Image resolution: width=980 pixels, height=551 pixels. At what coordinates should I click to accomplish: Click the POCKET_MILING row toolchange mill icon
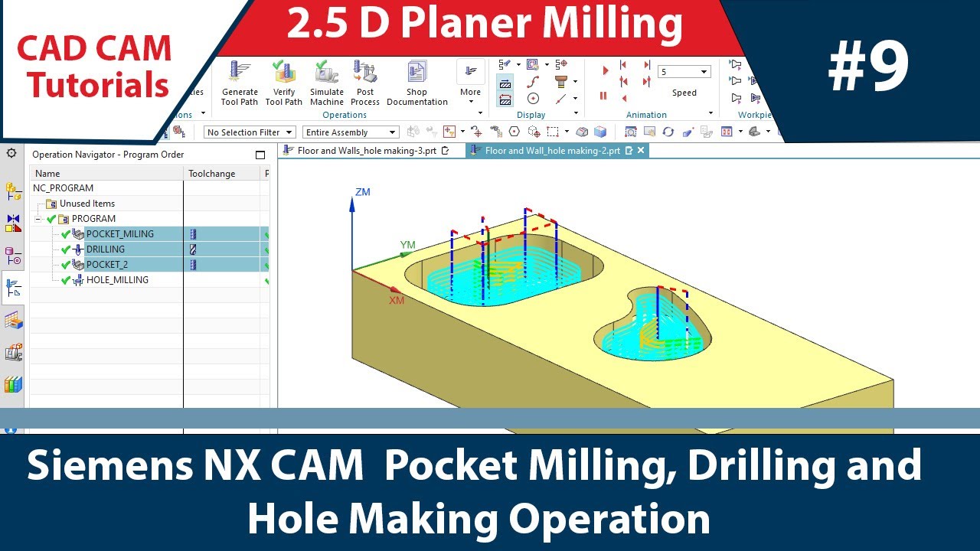pos(193,234)
